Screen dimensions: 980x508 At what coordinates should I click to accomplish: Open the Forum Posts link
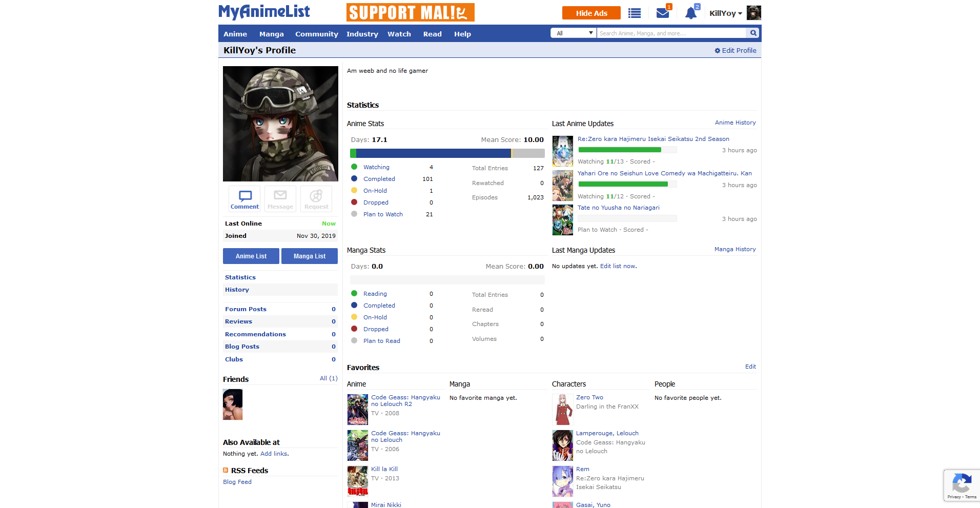coord(246,309)
